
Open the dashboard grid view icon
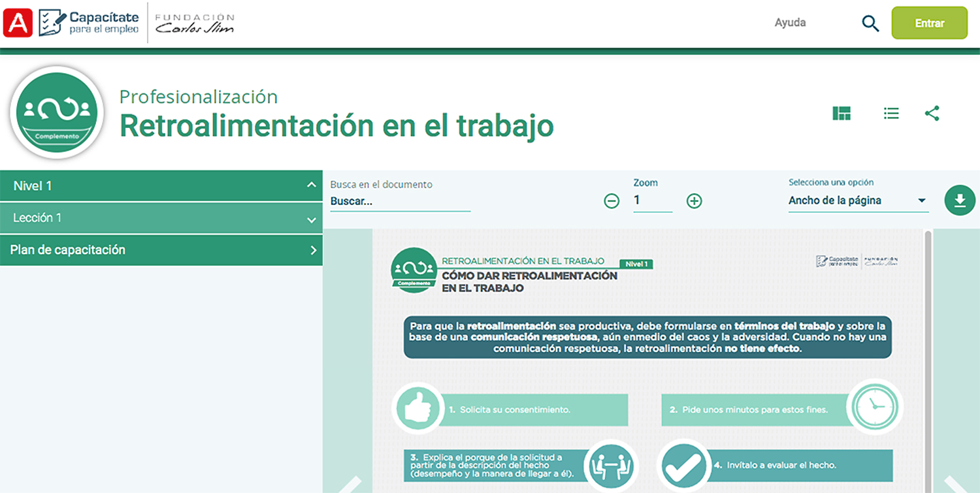click(x=841, y=114)
